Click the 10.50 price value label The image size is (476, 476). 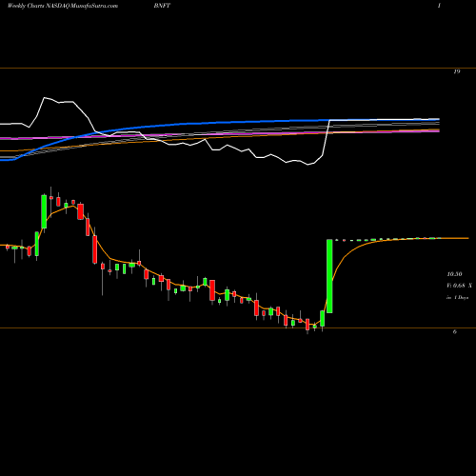454,274
